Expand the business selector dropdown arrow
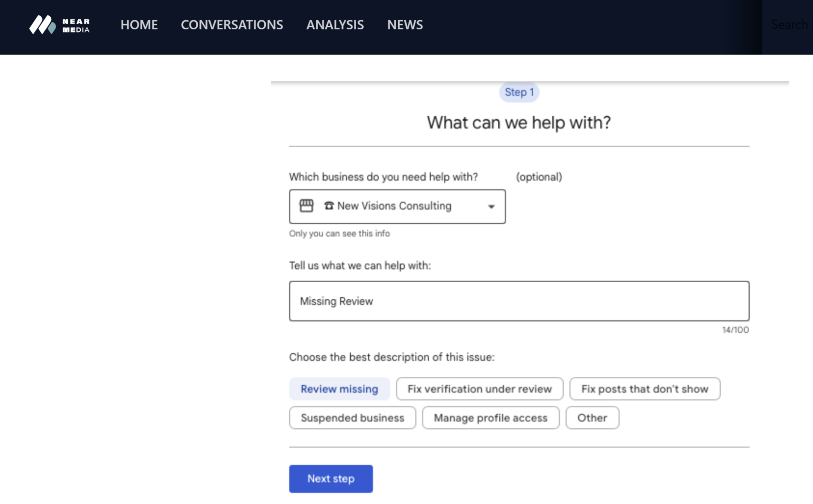Viewport: 813px width, 504px height. [491, 207]
